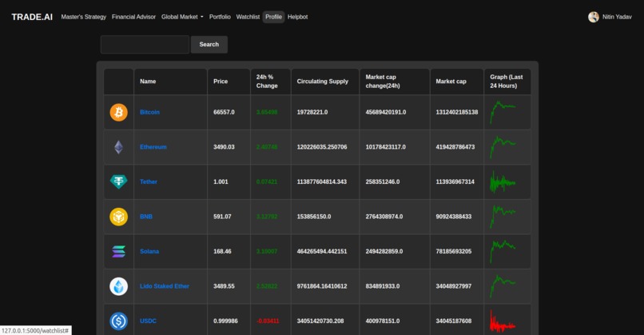Select Solana price 168.46
644x335 pixels.
222,252
